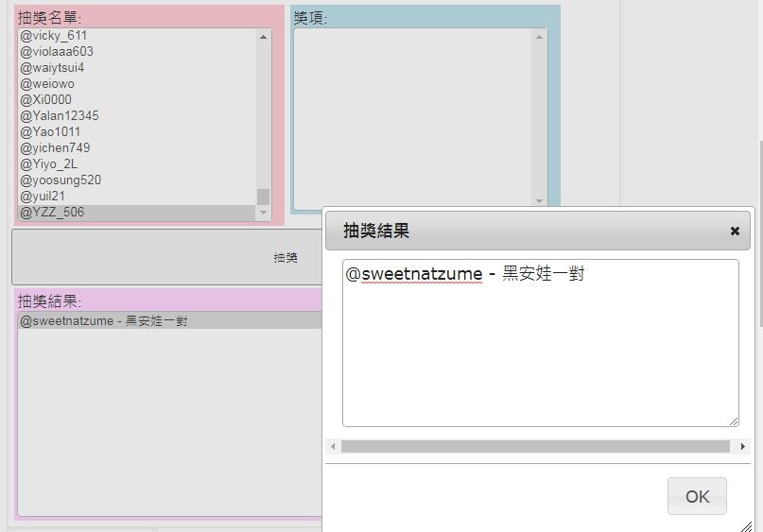Select @violaaa603 in the draw list
763x532 pixels.
[137, 52]
